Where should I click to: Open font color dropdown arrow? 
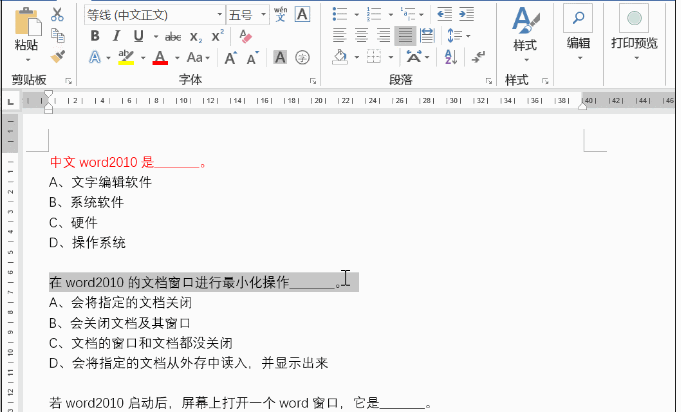[x=177, y=58]
